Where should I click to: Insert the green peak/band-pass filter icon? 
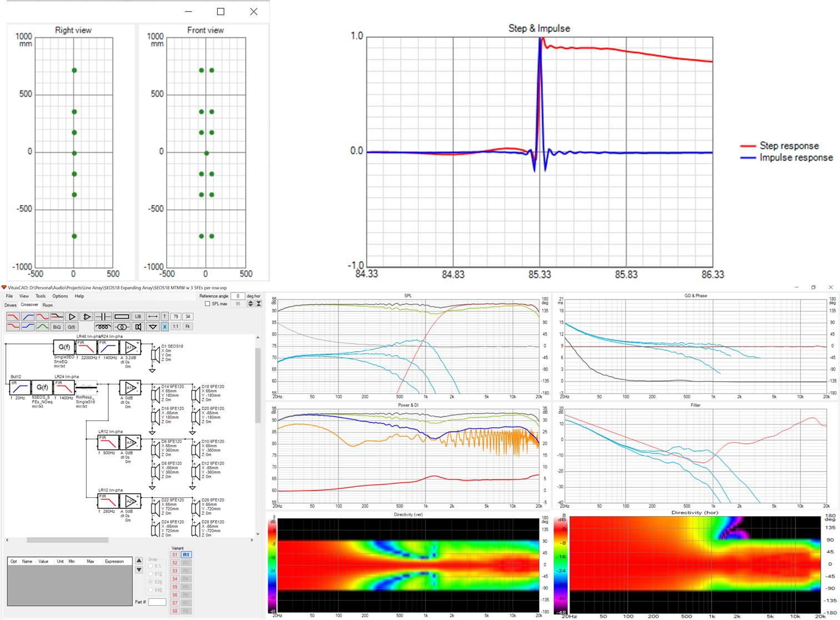pyautogui.click(x=42, y=327)
